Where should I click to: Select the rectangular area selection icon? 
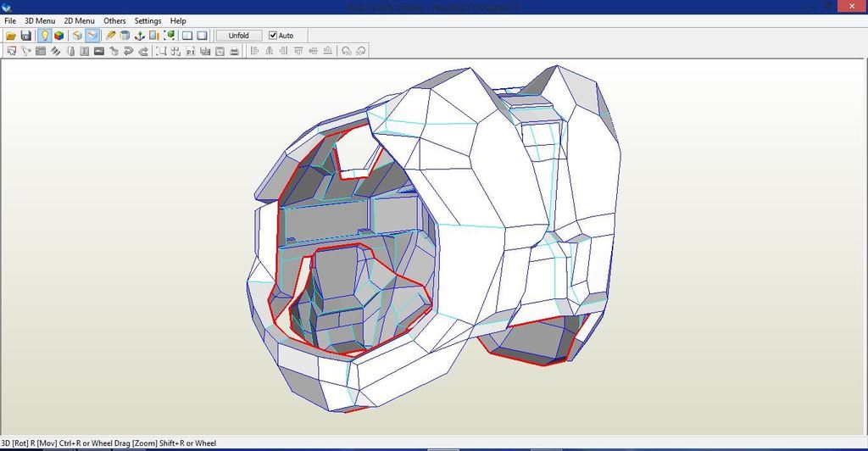(161, 51)
